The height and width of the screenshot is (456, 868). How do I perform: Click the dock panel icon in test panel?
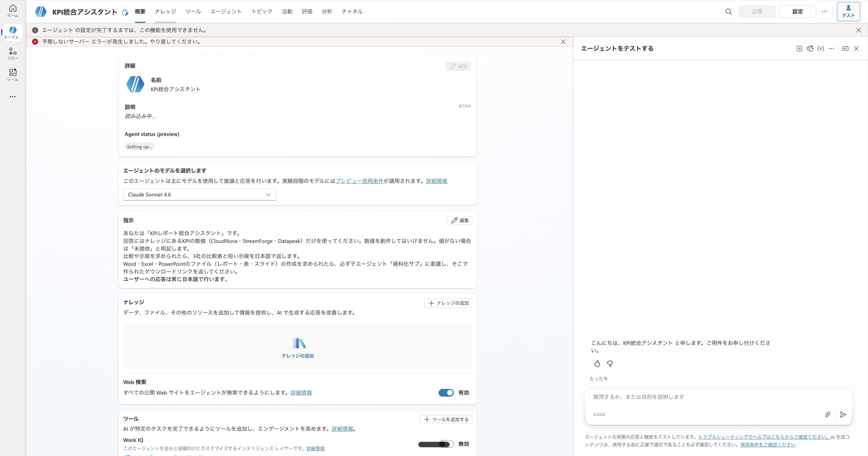tap(845, 49)
